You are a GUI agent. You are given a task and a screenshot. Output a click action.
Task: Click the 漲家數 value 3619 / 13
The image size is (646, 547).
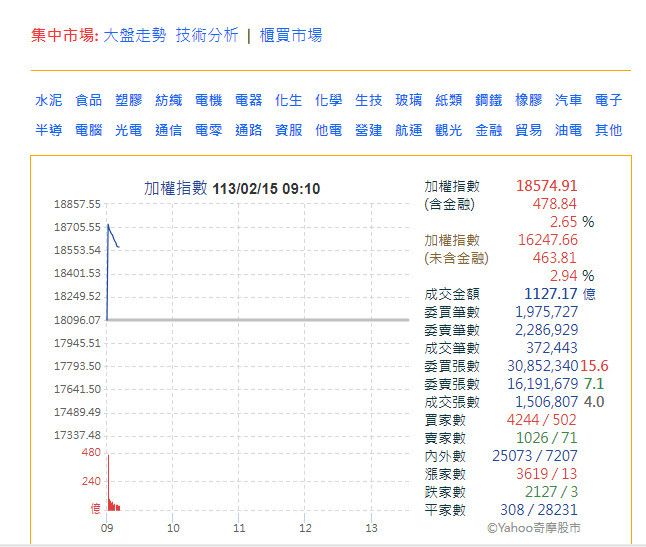click(x=547, y=474)
